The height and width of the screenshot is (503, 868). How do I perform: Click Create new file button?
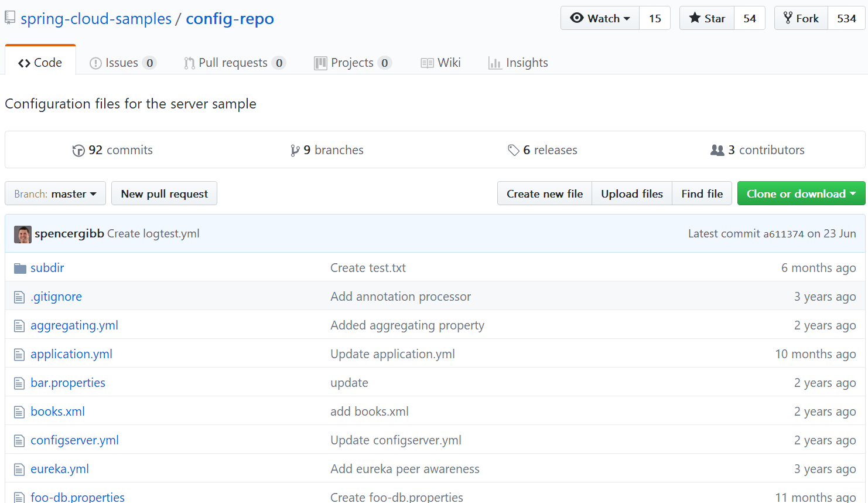tap(545, 193)
